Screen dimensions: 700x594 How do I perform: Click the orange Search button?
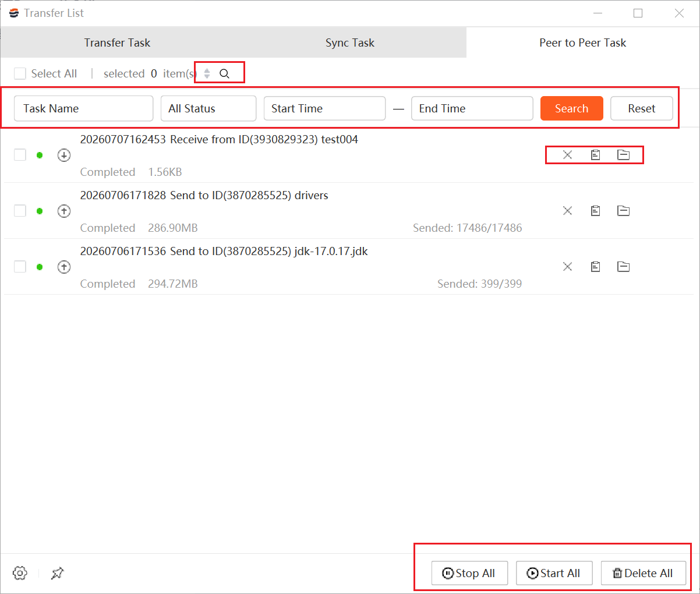pyautogui.click(x=571, y=108)
